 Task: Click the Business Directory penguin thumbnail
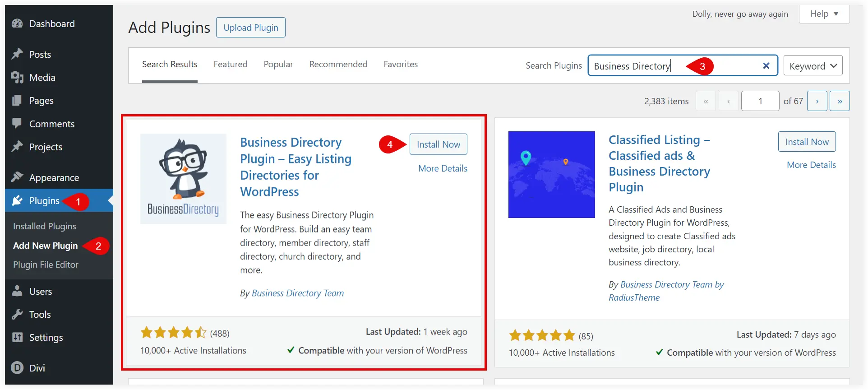tap(183, 179)
